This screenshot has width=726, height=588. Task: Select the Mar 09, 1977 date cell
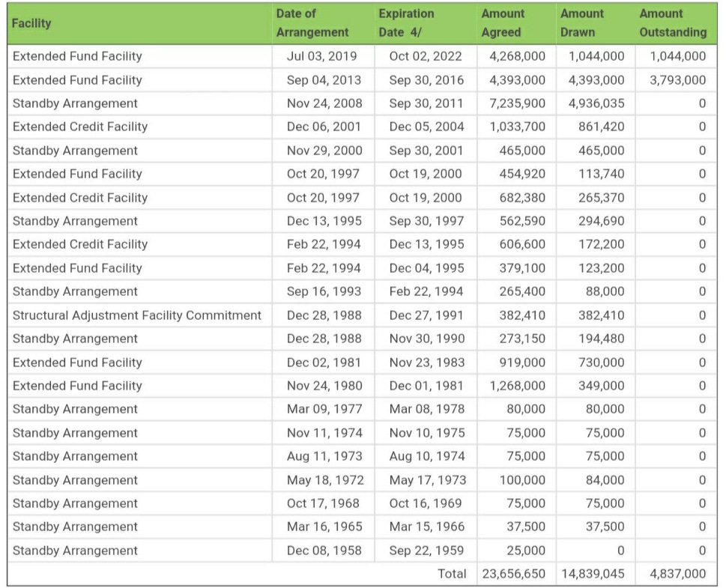324,409
